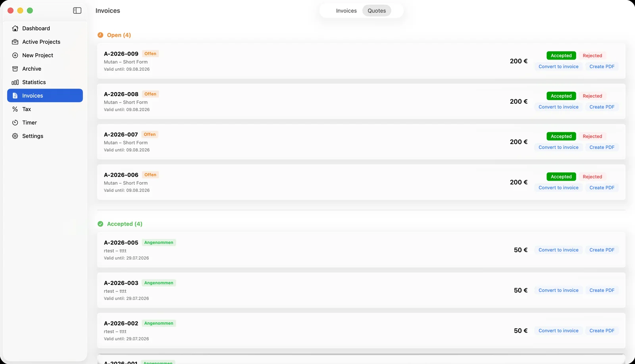This screenshot has width=635, height=364.
Task: Click the Active Projects briefcase icon
Action: pos(15,42)
